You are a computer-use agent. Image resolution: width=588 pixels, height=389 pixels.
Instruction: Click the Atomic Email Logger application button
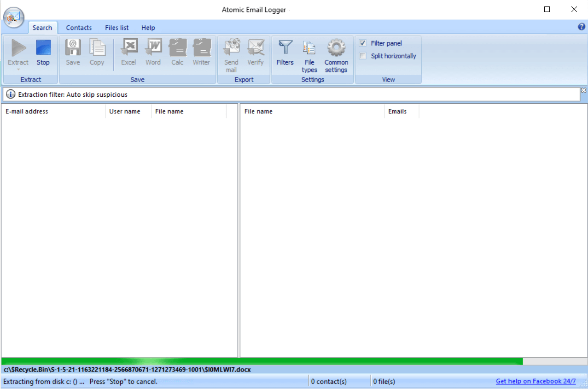coord(14,17)
